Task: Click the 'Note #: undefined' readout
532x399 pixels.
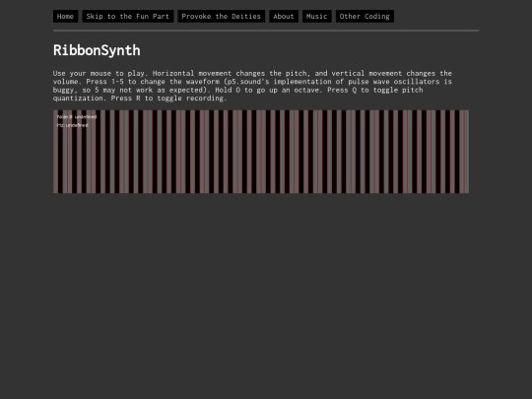Action: (77, 116)
